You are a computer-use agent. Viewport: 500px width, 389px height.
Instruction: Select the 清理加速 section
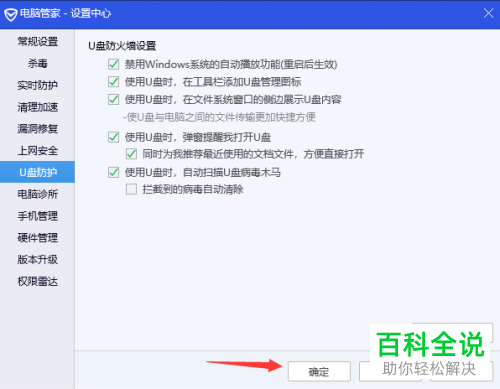37,107
